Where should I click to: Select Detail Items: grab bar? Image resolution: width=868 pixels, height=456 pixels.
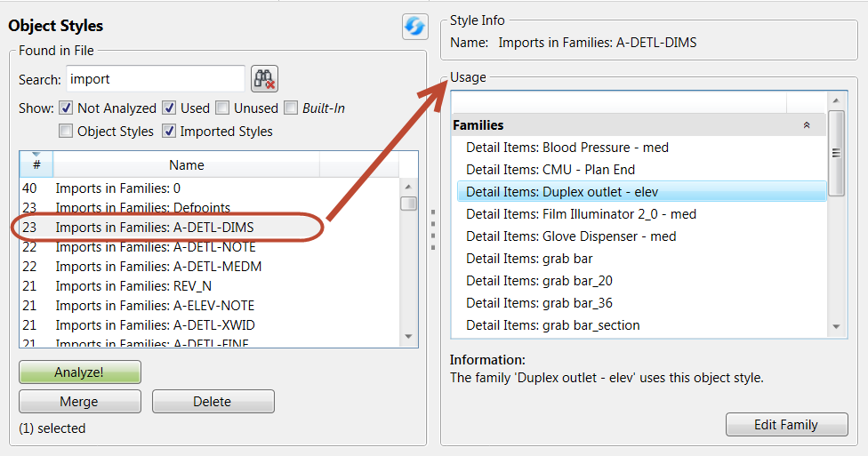click(x=641, y=259)
